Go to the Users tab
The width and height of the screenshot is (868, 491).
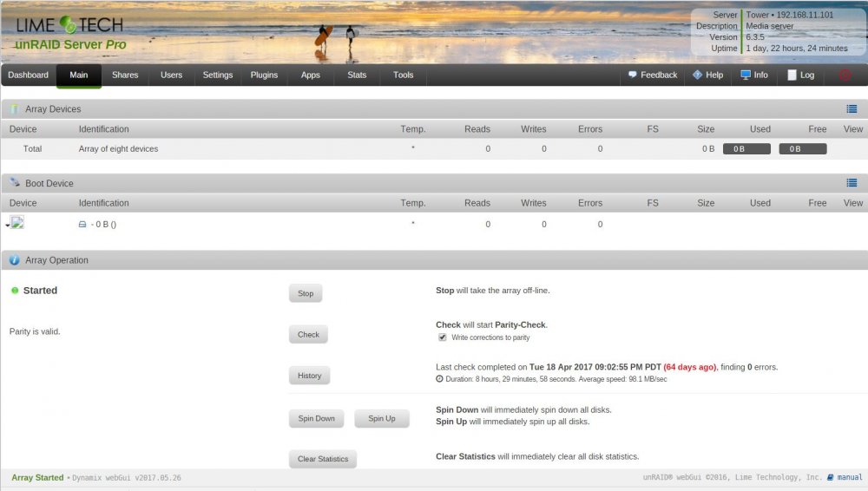pyautogui.click(x=171, y=75)
